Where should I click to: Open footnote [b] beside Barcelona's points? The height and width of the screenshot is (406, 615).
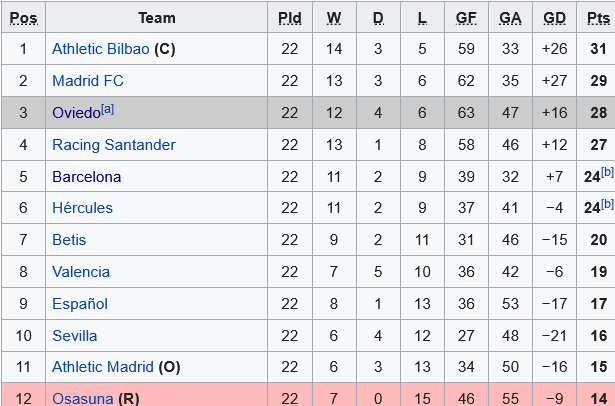(607, 172)
